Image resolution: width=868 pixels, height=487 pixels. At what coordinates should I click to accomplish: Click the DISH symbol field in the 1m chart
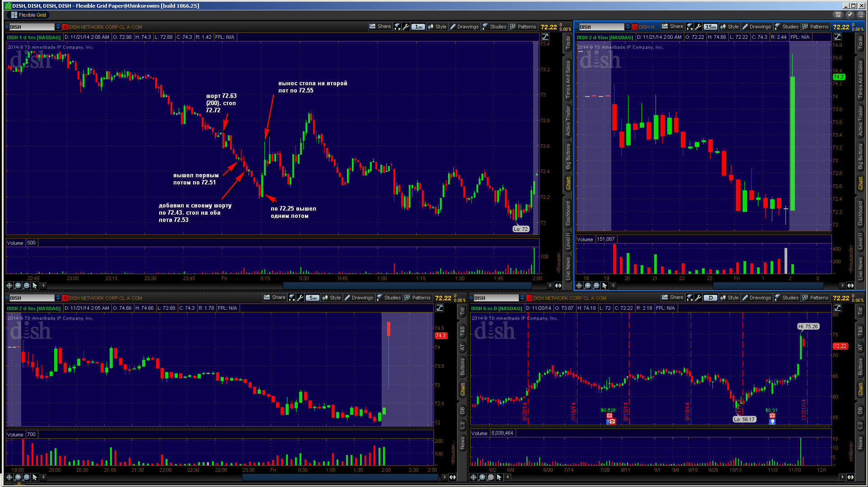tap(32, 27)
